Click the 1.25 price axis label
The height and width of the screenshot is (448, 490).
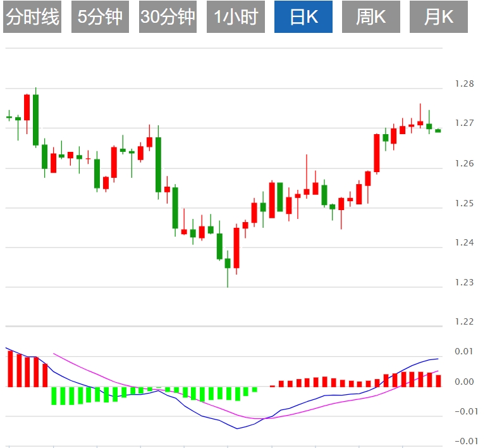point(463,203)
